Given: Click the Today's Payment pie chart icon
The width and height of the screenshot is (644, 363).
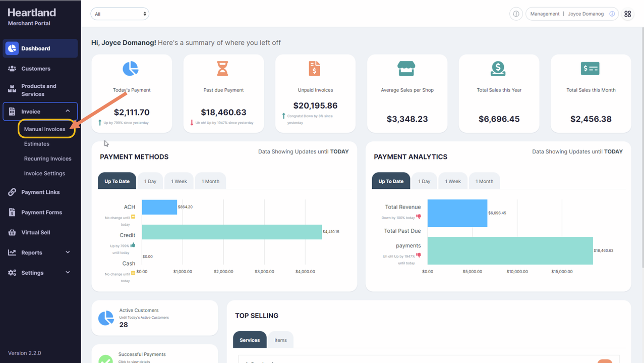Looking at the screenshot, I should pyautogui.click(x=131, y=69).
